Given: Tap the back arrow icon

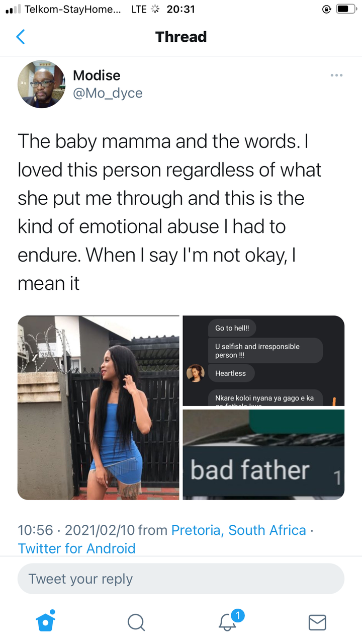Looking at the screenshot, I should (21, 37).
